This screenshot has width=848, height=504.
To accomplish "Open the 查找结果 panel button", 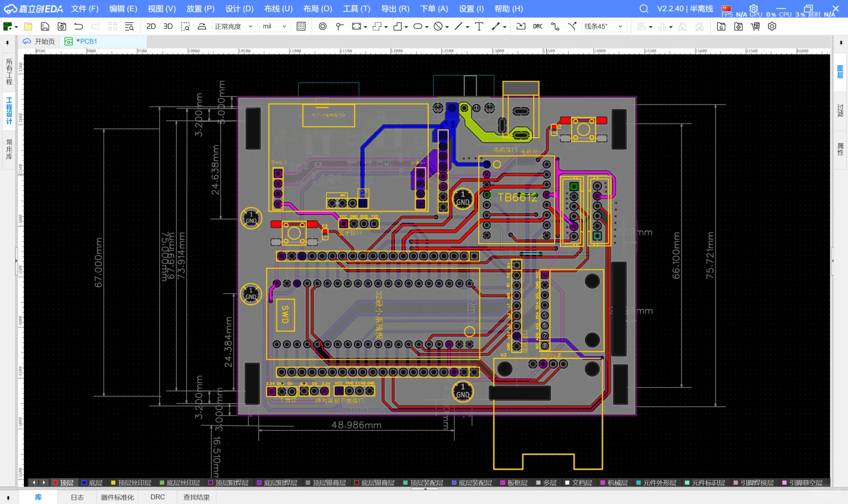I will click(197, 497).
